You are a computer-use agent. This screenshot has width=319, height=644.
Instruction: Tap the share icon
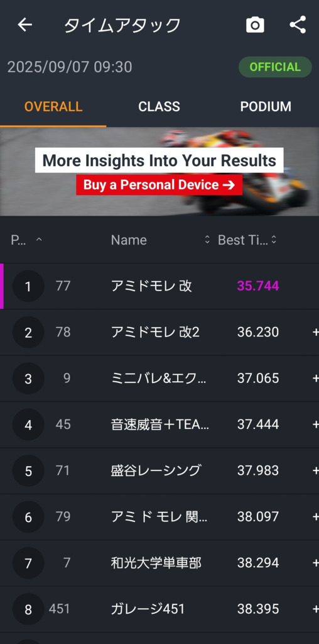[298, 25]
